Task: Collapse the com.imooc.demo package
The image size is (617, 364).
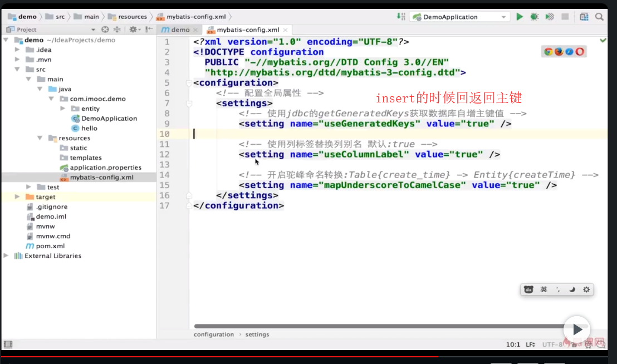Action: click(x=51, y=99)
